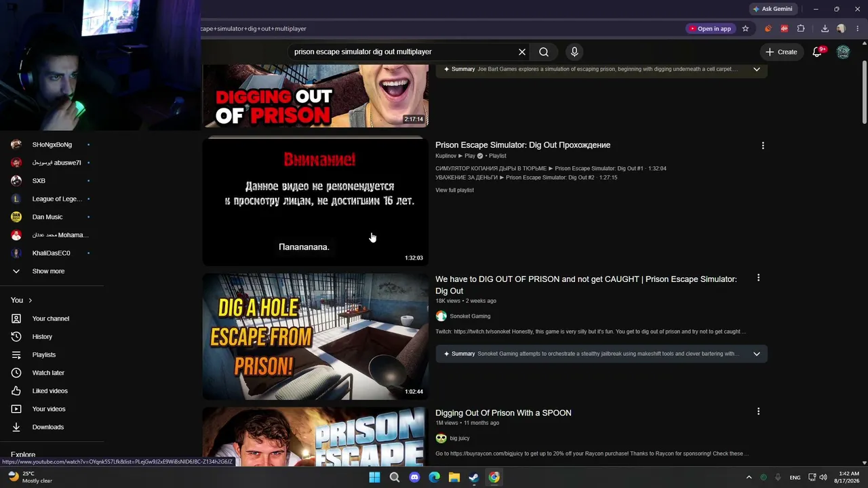Show hidden system tray icons

click(749, 477)
